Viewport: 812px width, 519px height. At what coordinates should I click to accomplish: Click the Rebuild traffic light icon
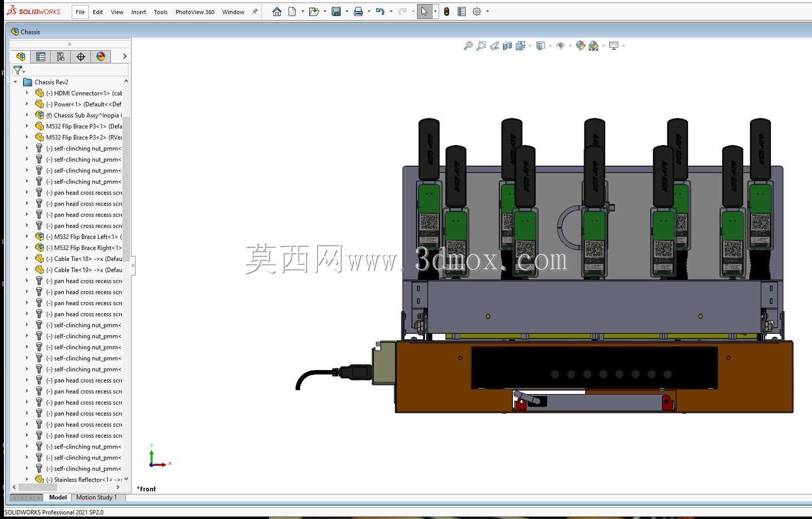[x=447, y=12]
